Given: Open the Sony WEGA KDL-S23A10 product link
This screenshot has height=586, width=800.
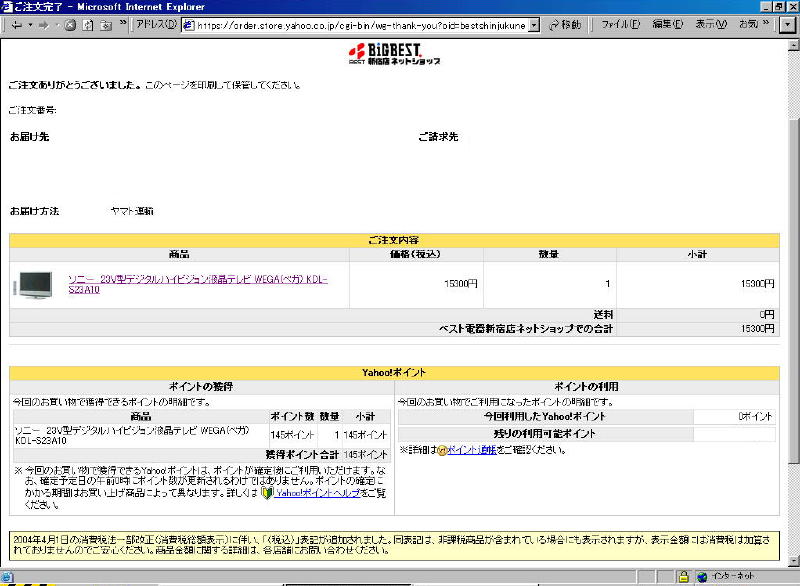Looking at the screenshot, I should click(197, 279).
